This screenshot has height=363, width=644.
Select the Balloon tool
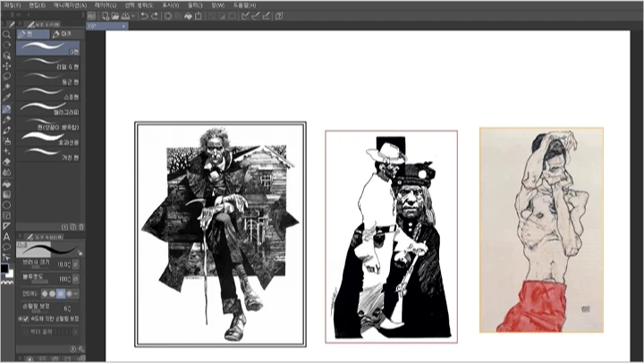(x=6, y=247)
